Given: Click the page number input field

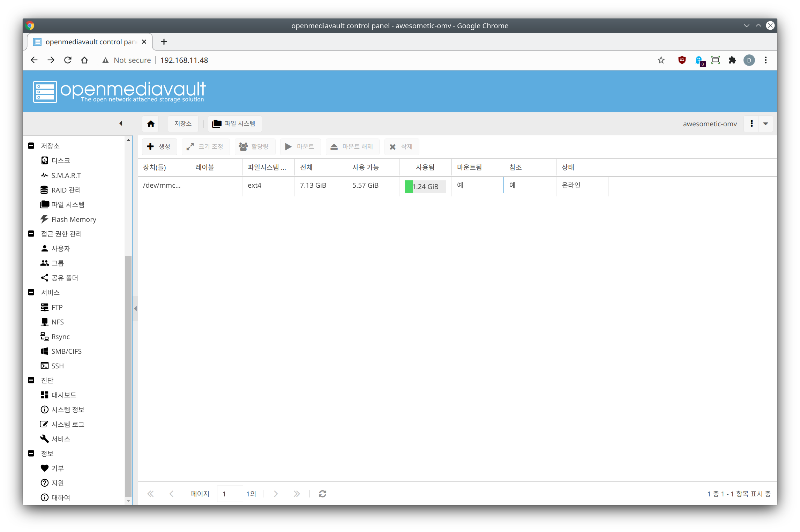Looking at the screenshot, I should pyautogui.click(x=230, y=494).
